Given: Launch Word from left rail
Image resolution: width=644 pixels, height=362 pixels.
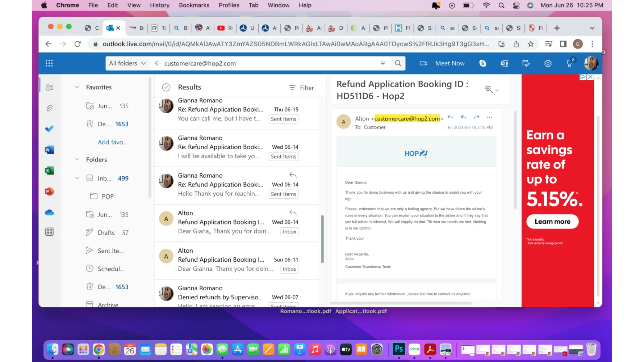Looking at the screenshot, I should 50,150.
